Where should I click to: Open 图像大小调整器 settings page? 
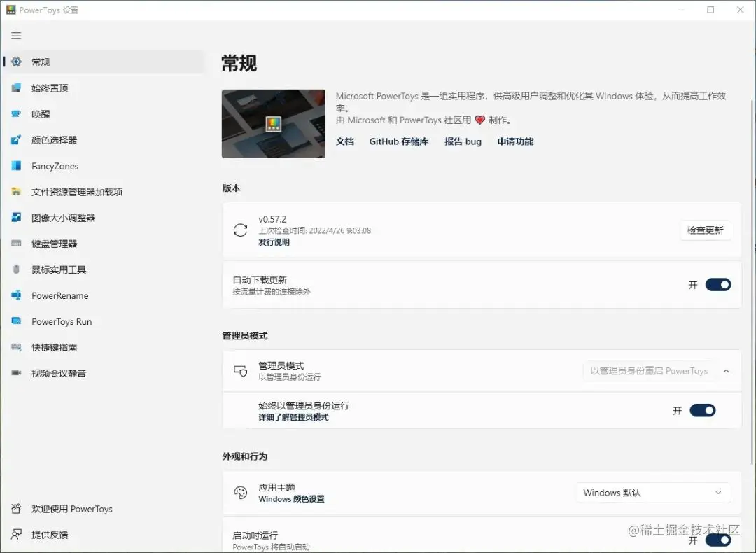coord(104,218)
